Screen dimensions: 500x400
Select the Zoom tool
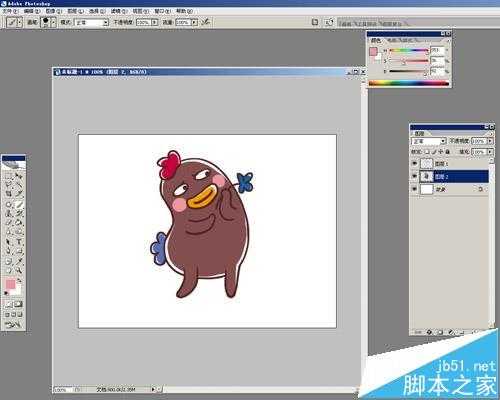[x=19, y=270]
